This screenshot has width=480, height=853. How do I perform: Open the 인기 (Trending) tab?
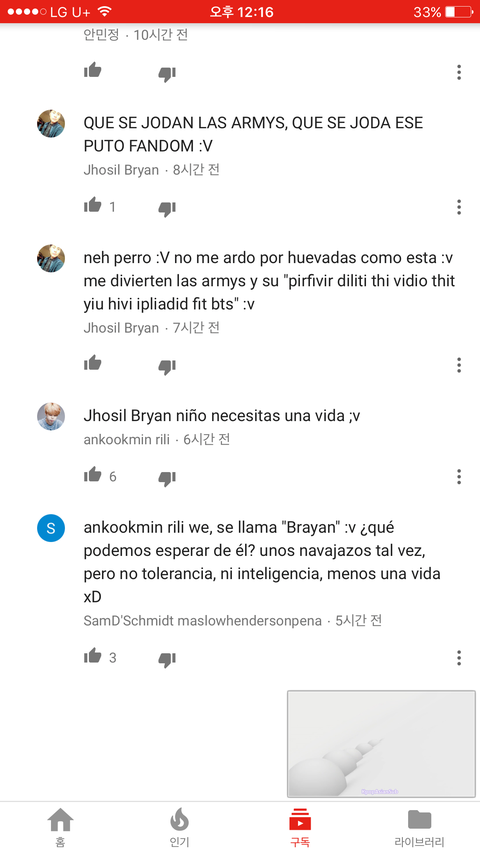coord(179,827)
